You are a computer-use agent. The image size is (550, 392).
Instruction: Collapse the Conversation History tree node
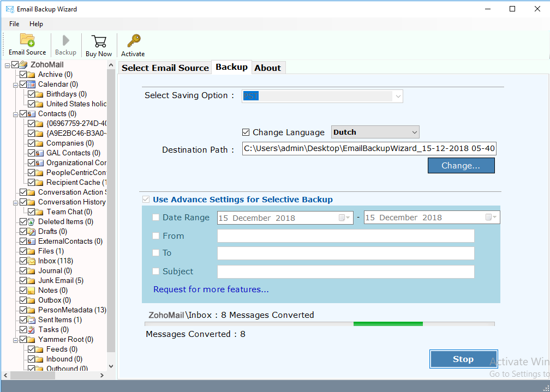point(15,203)
